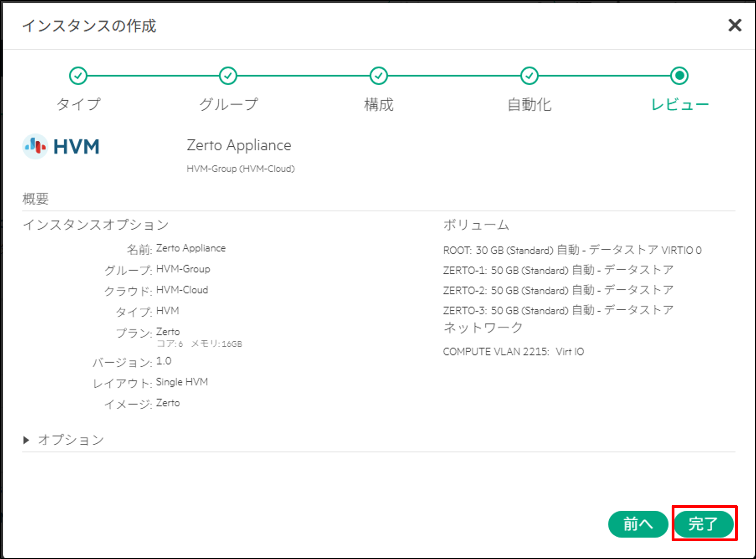Click the 完了 button to complete
Image resolution: width=756 pixels, height=559 pixels.
(704, 524)
